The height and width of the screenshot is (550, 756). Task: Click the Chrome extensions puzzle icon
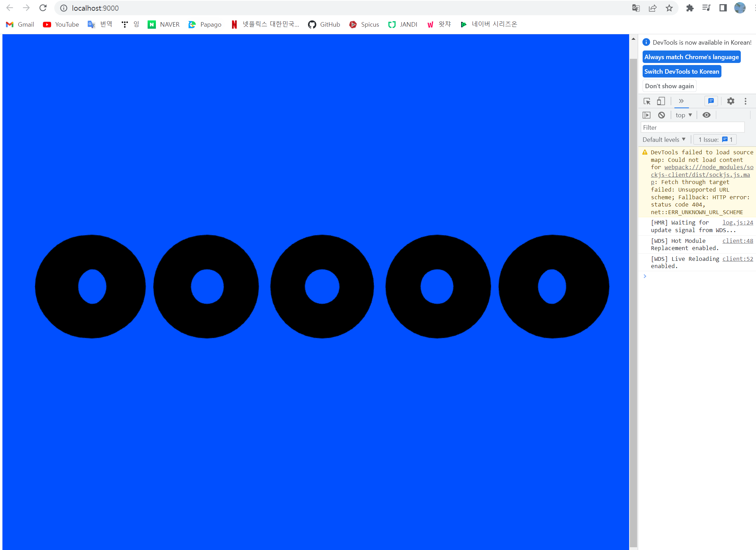click(x=690, y=8)
